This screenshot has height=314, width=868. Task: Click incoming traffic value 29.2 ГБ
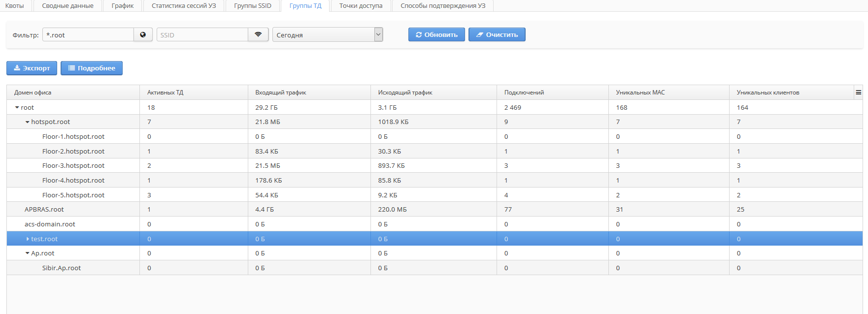click(x=267, y=107)
